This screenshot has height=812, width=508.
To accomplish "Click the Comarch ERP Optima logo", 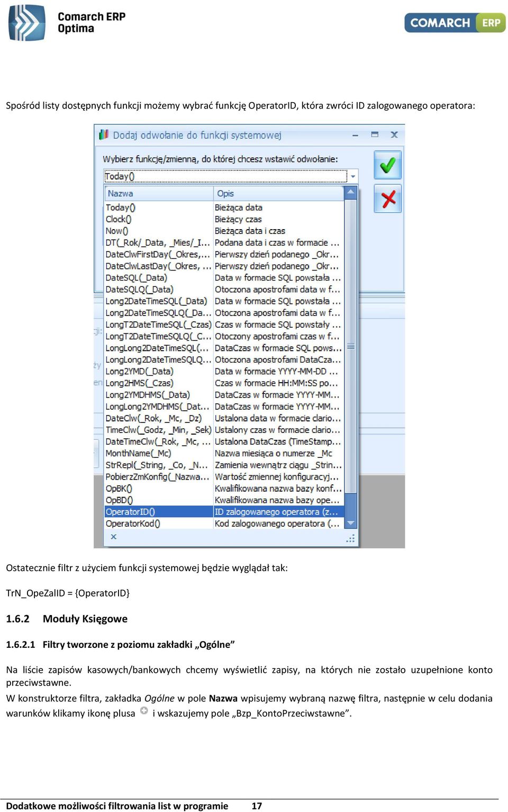I will tap(67, 23).
